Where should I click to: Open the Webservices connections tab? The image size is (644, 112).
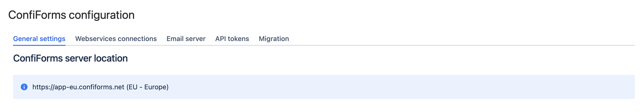click(x=116, y=39)
